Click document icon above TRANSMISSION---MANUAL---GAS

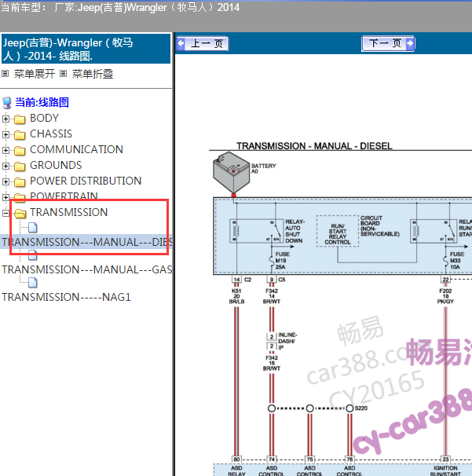click(33, 255)
